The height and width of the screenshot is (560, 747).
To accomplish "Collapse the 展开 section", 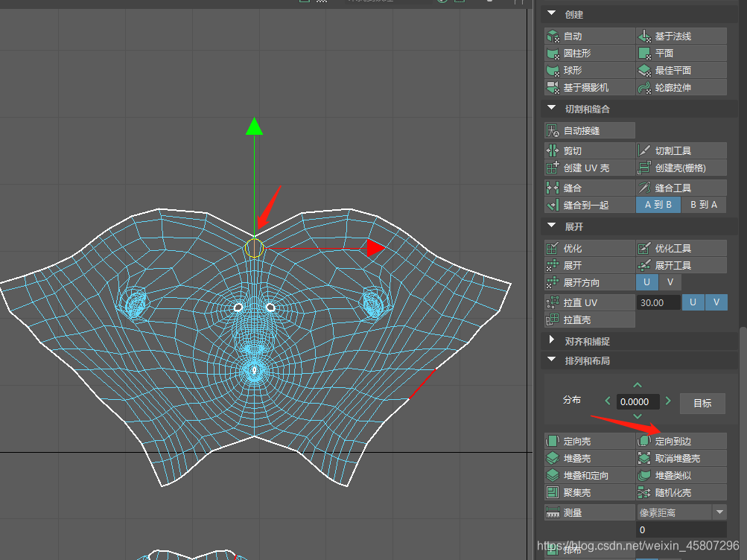I will pos(552,226).
